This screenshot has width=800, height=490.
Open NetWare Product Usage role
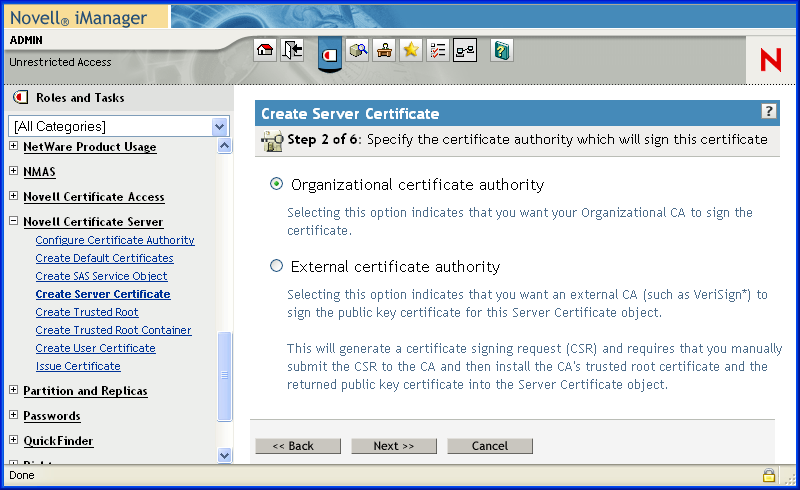(90, 147)
